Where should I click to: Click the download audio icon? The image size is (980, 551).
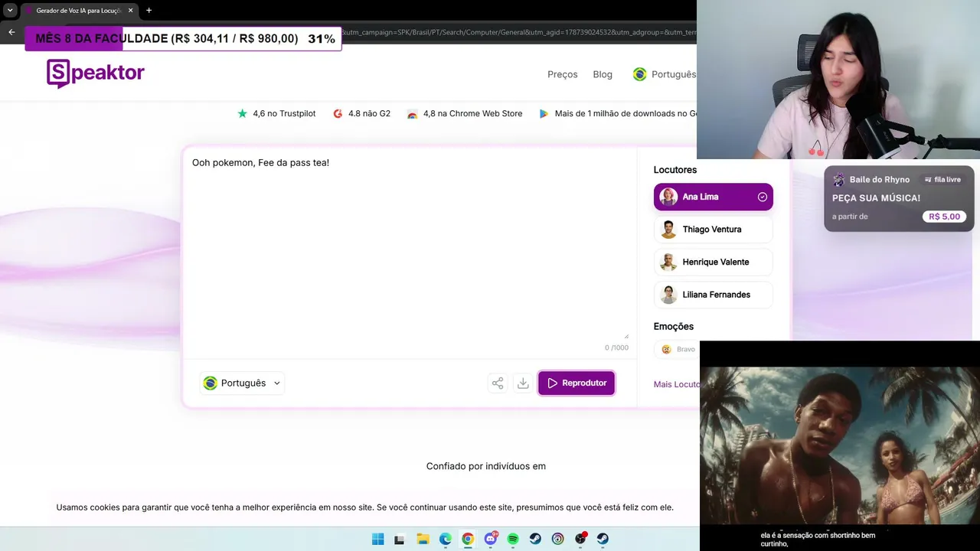523,383
